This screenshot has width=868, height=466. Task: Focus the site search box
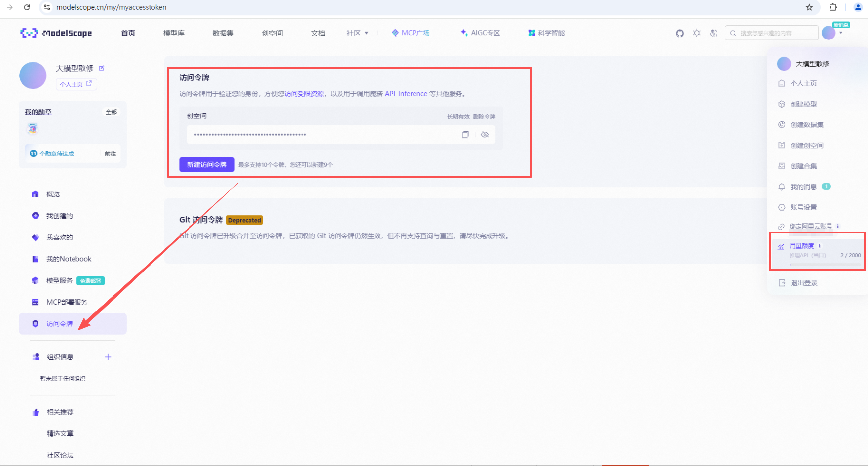(771, 33)
